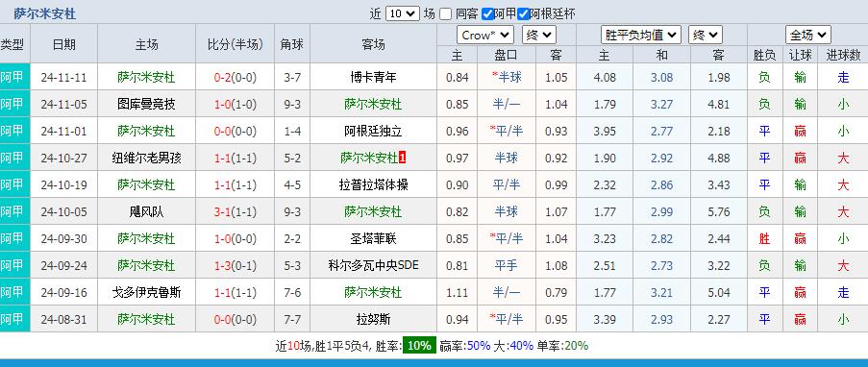Open 科尔多瓦中央SDE team link
The height and width of the screenshot is (367, 868).
tap(373, 266)
